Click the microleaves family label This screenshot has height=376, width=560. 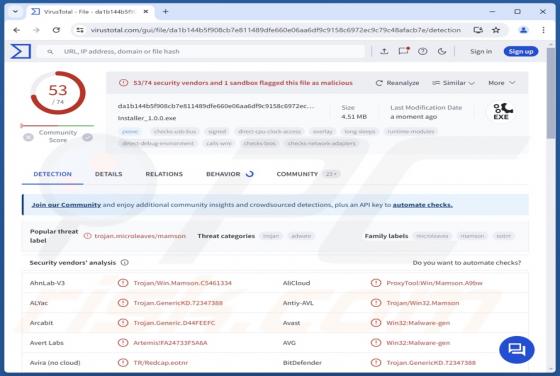[432, 236]
